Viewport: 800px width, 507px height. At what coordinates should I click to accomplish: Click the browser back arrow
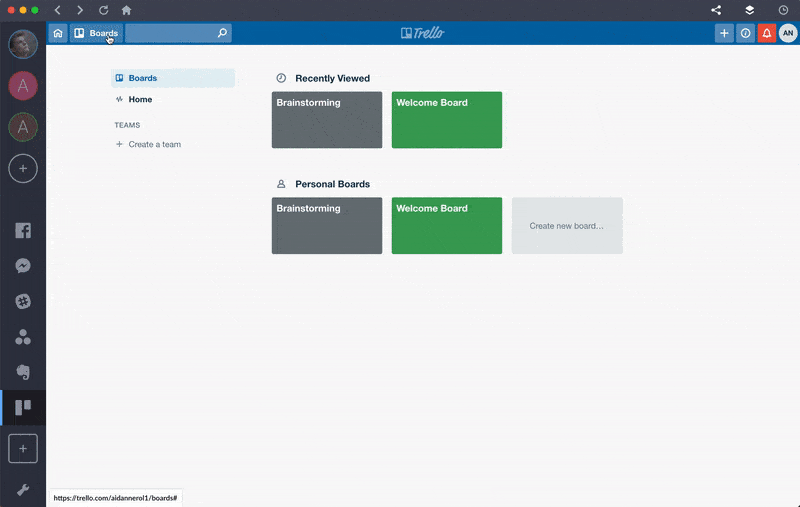point(58,10)
